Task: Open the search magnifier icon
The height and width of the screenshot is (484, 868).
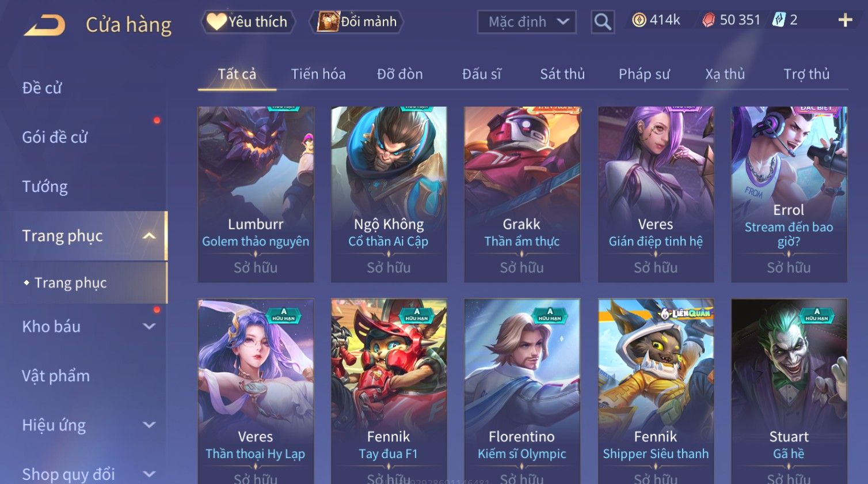Action: tap(603, 22)
